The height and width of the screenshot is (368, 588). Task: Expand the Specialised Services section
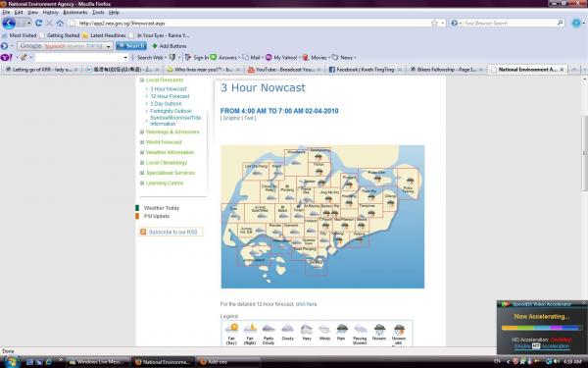click(x=142, y=173)
